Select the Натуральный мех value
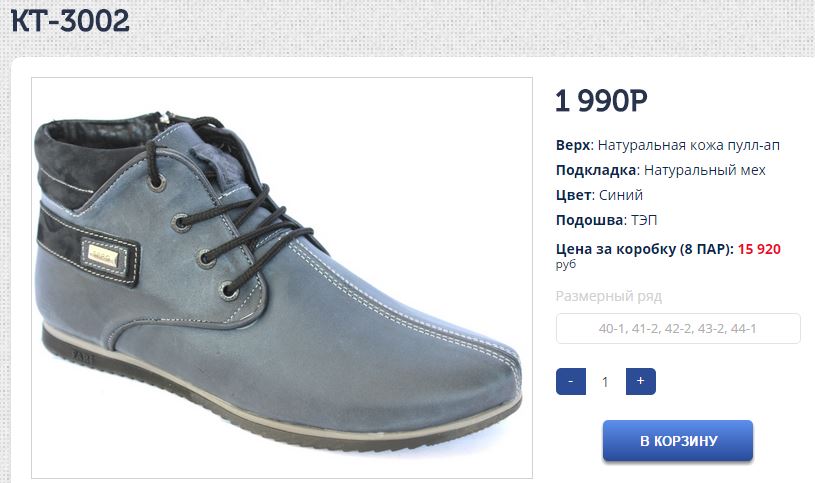The width and height of the screenshot is (815, 483). [x=704, y=170]
